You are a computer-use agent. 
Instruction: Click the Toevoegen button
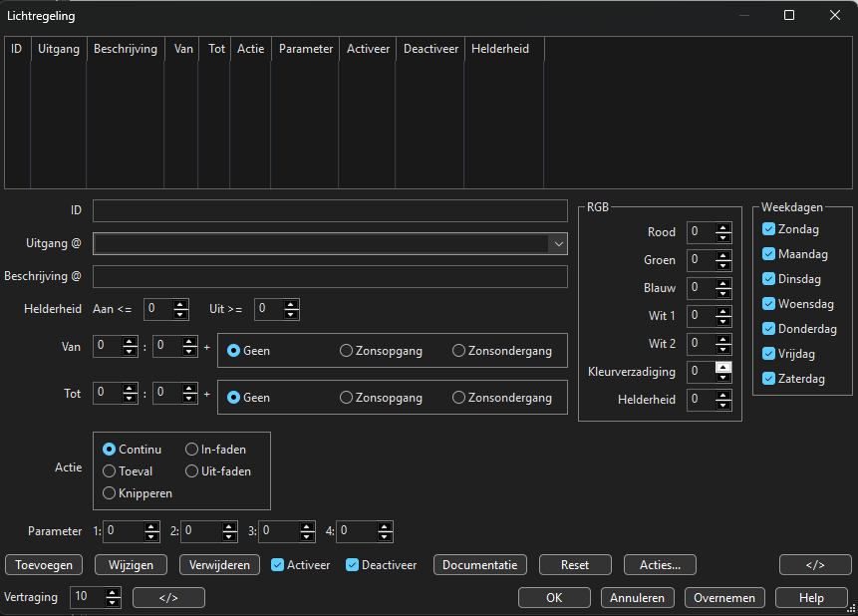point(44,565)
